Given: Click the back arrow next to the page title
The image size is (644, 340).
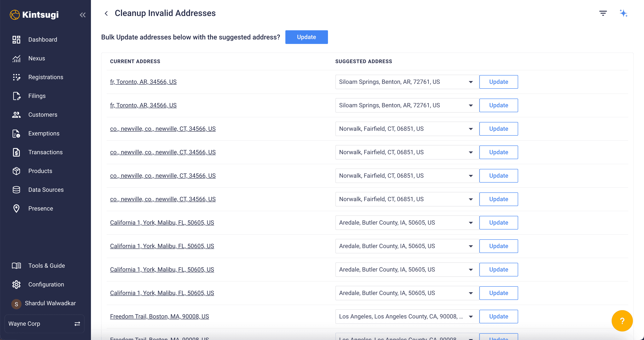Looking at the screenshot, I should pyautogui.click(x=106, y=13).
